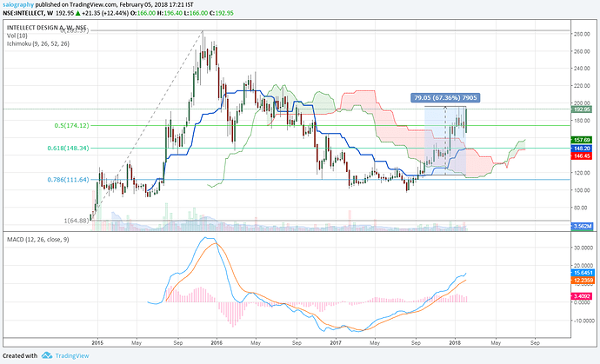The height and width of the screenshot is (364, 600).
Task: Select the C:192.95 close value
Action: [222, 13]
